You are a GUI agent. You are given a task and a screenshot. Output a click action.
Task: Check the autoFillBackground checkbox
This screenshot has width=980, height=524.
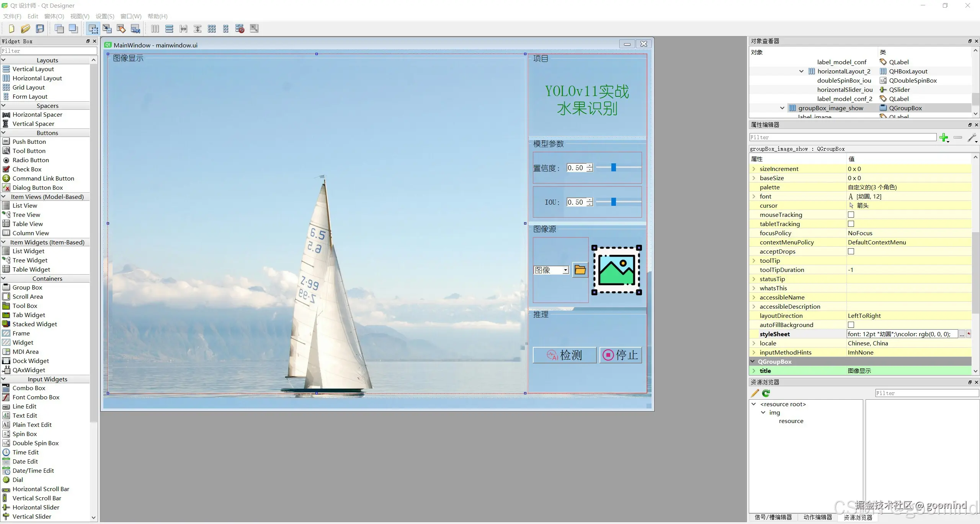click(851, 325)
